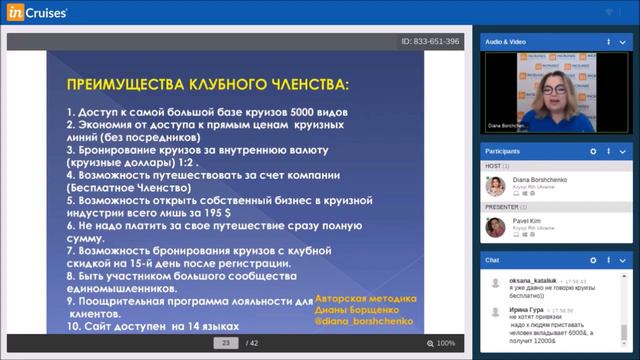640x360 pixels.
Task: Click the chat scrollbar down arrow
Action: click(624, 344)
